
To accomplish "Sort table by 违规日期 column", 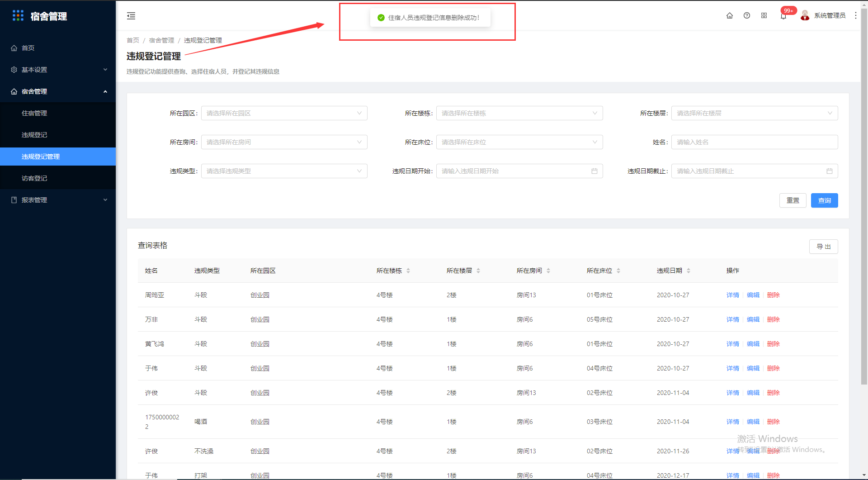I will [x=689, y=271].
